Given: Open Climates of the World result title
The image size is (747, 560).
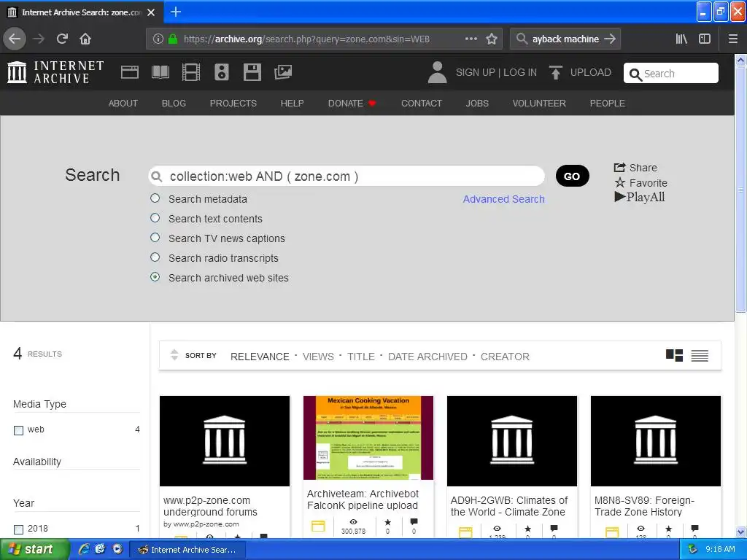Looking at the screenshot, I should [x=509, y=506].
